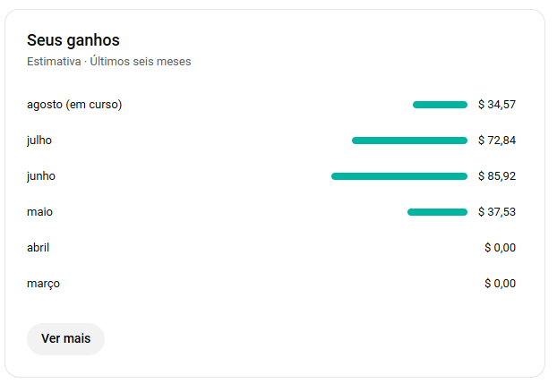Click the maio month label

tap(40, 212)
